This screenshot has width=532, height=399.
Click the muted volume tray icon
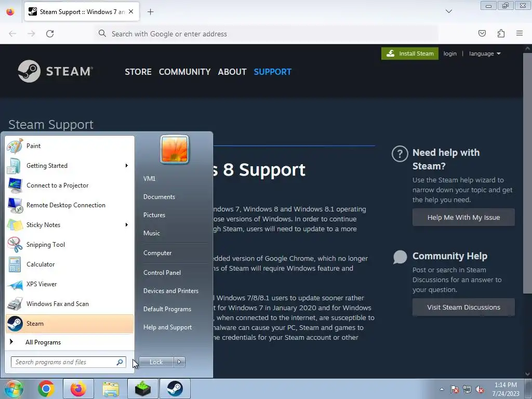pos(480,390)
